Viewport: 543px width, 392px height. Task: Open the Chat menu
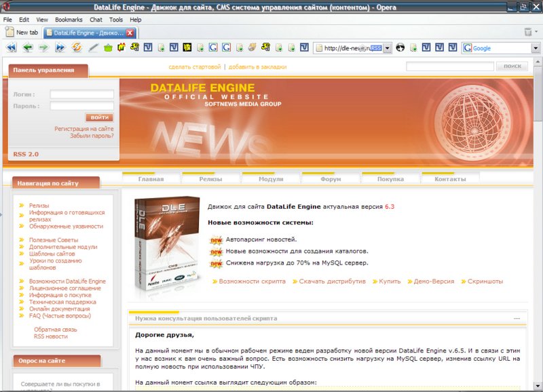[96, 20]
